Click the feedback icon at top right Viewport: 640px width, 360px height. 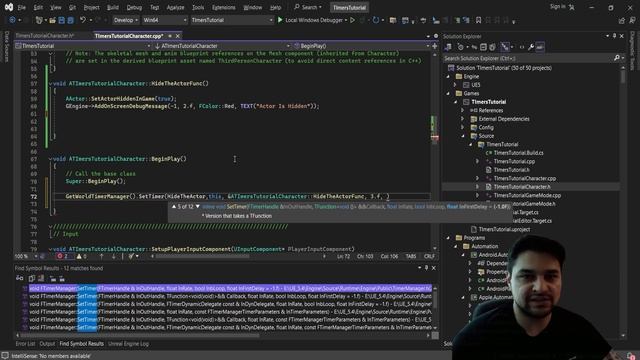click(x=632, y=20)
